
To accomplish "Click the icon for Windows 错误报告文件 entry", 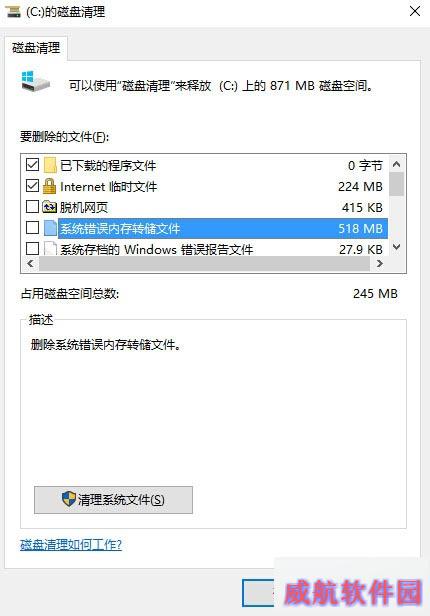I will pos(50,249).
